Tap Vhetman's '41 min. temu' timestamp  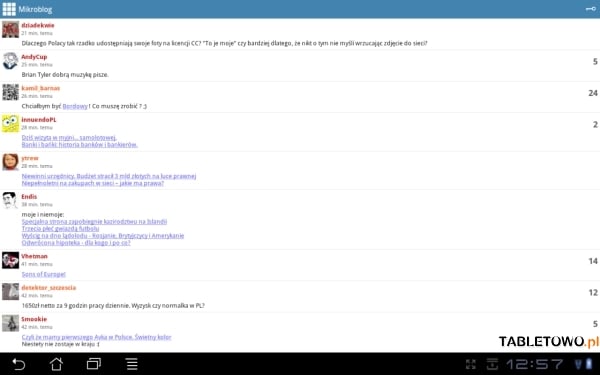pos(37,264)
